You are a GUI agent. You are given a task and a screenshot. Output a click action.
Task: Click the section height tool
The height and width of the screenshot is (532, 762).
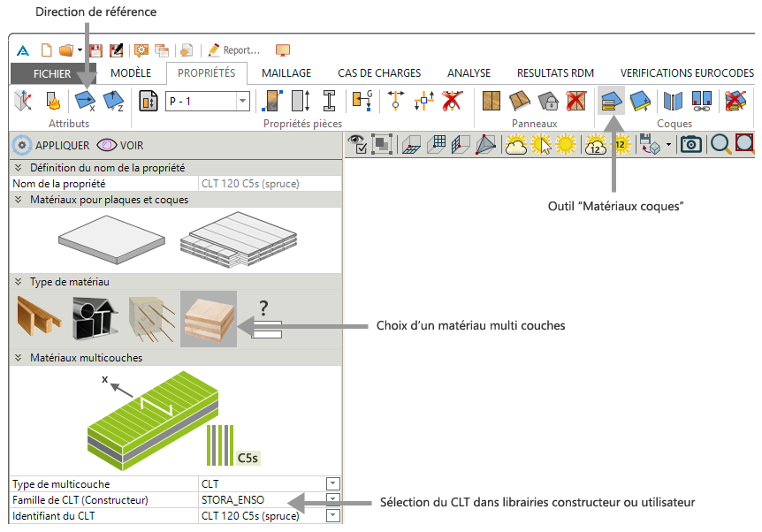pyautogui.click(x=301, y=101)
